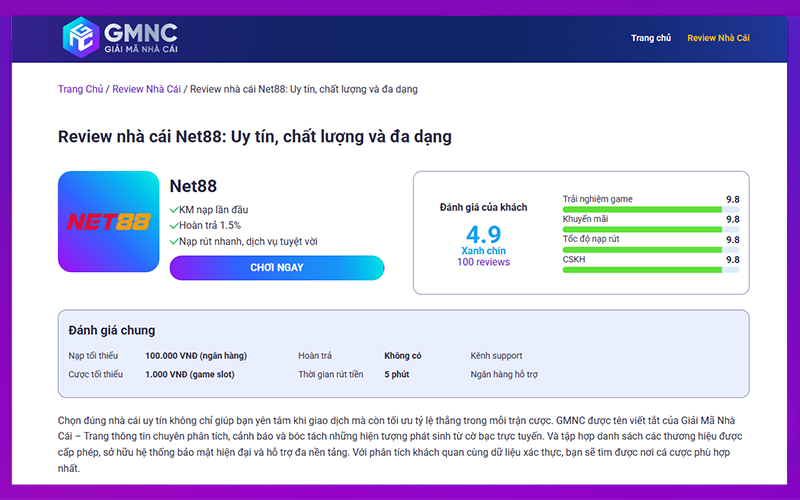This screenshot has width=800, height=500.
Task: Follow the Trang Chủ breadcrumb link
Action: point(80,89)
